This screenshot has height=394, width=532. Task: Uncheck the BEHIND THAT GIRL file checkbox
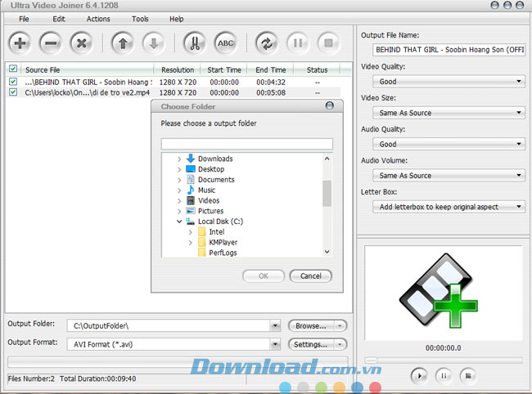[x=13, y=82]
